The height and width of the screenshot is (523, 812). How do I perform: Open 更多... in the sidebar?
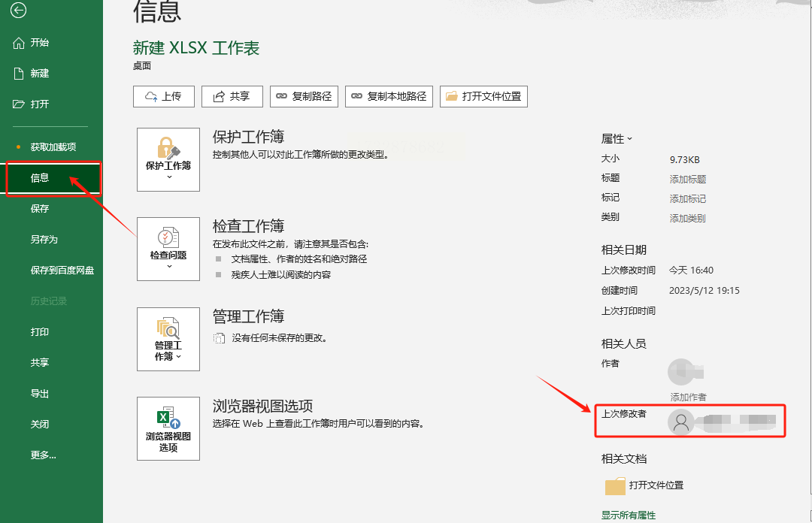click(43, 455)
